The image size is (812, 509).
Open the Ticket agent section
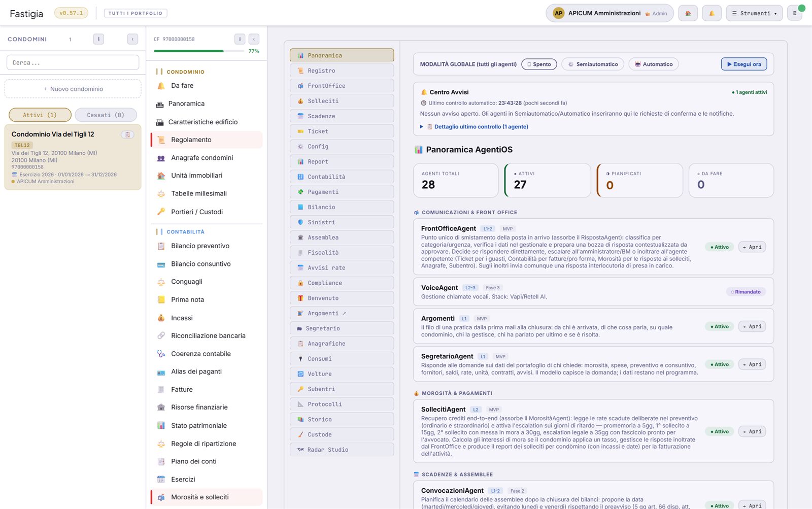pyautogui.click(x=342, y=131)
